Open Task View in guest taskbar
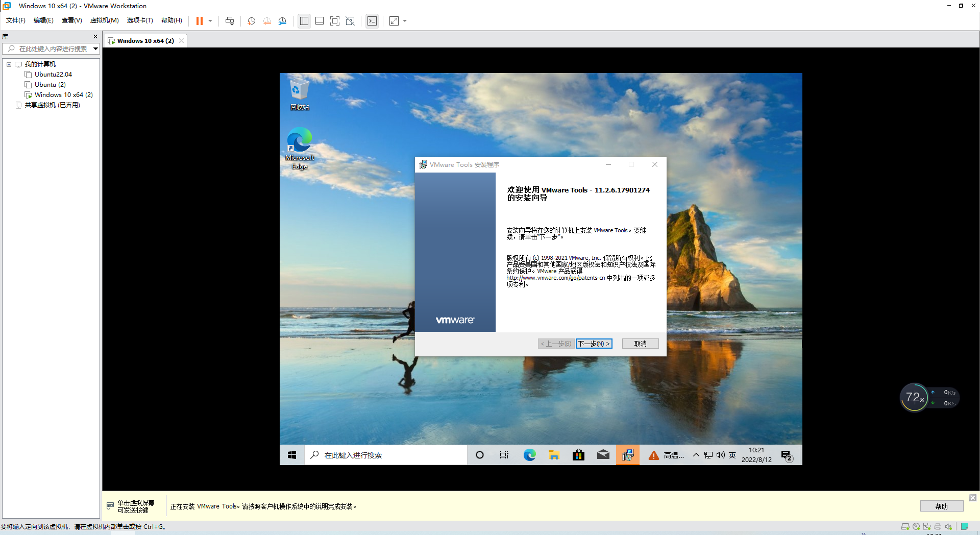The width and height of the screenshot is (980, 535). 504,455
